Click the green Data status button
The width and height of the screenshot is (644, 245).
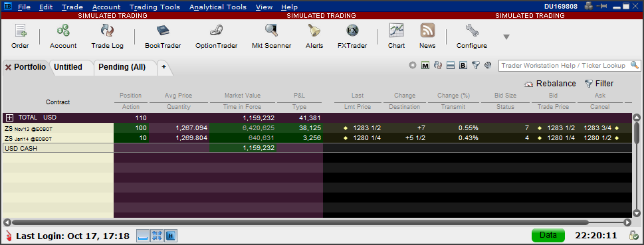point(548,235)
